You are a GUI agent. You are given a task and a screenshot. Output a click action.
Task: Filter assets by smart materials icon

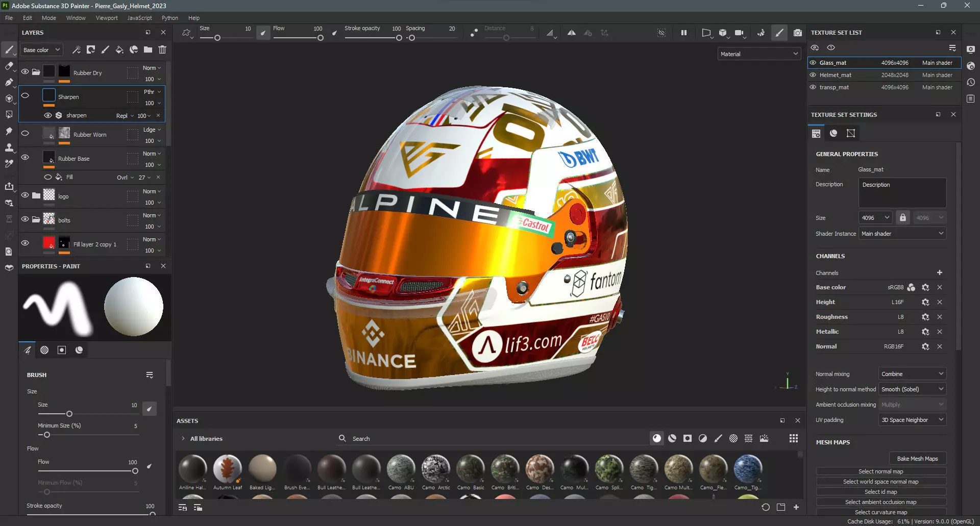(x=672, y=438)
